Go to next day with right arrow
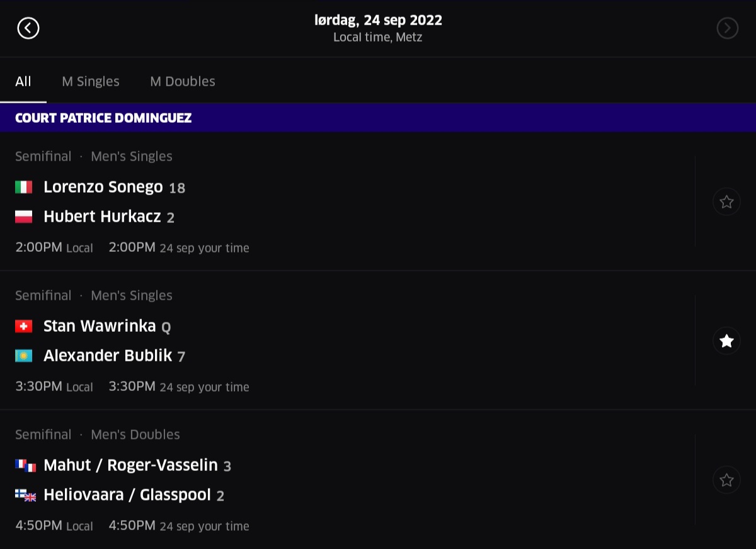The image size is (756, 549). tap(727, 28)
